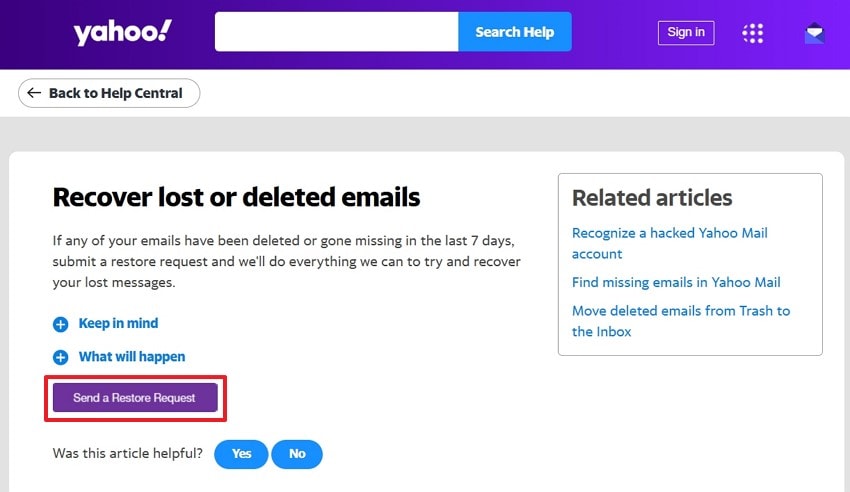Expand the Keep in mind section label

118,323
